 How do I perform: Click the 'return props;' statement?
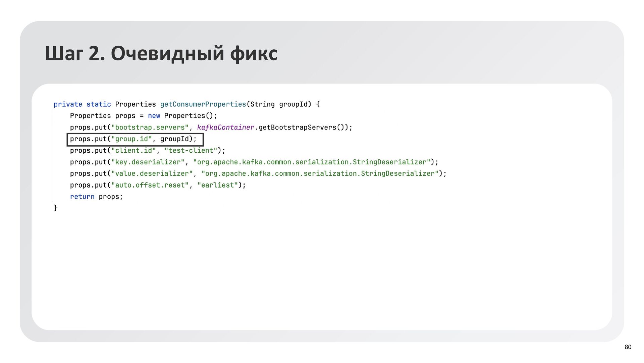(x=96, y=197)
